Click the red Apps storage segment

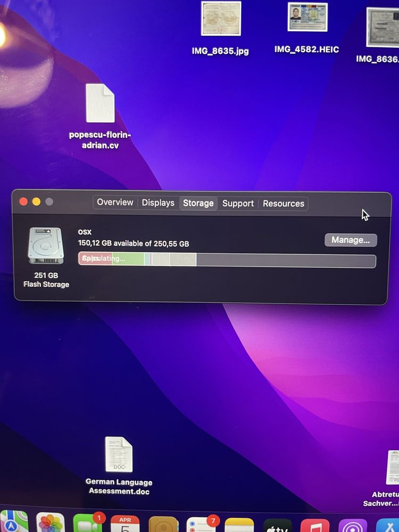pos(95,259)
